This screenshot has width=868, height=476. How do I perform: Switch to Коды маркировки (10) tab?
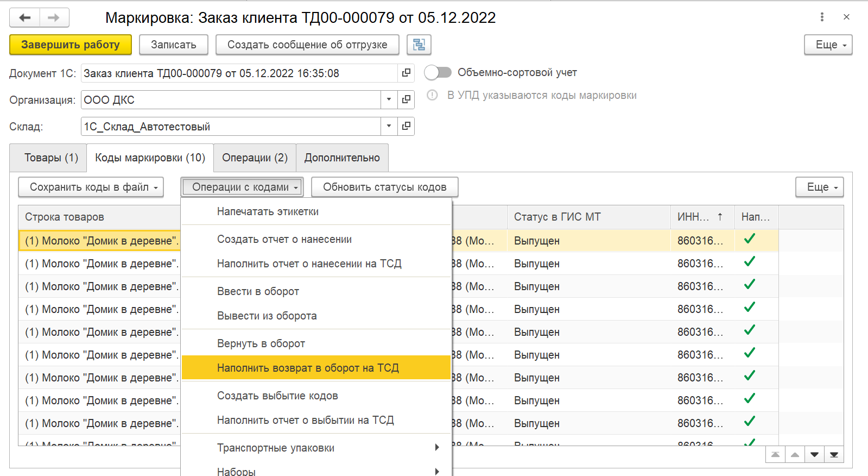(x=150, y=158)
